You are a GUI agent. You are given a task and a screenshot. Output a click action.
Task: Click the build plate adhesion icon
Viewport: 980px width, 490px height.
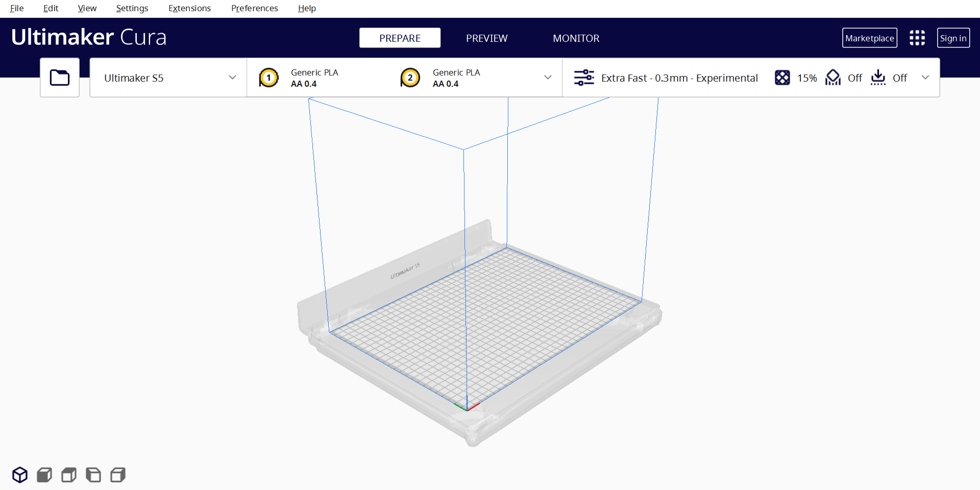click(x=878, y=78)
